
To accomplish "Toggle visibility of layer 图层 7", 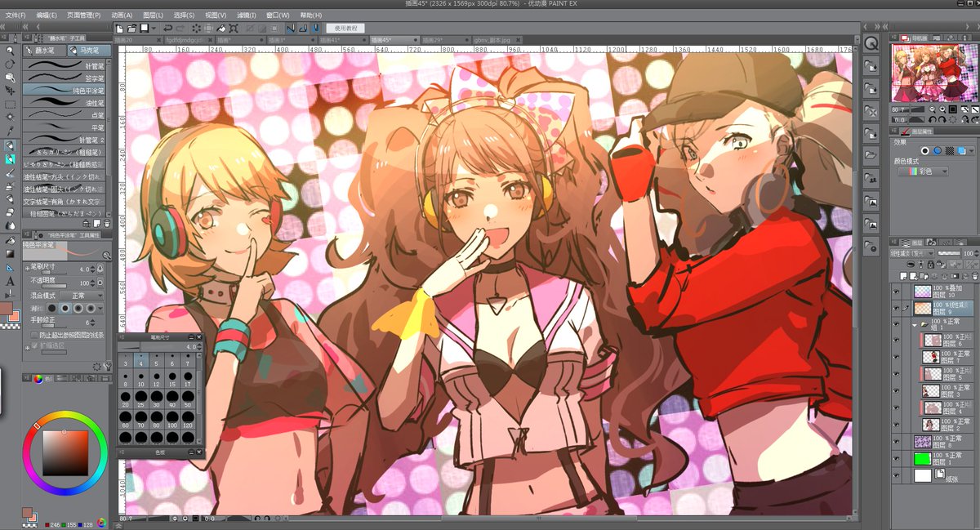I will 896,357.
